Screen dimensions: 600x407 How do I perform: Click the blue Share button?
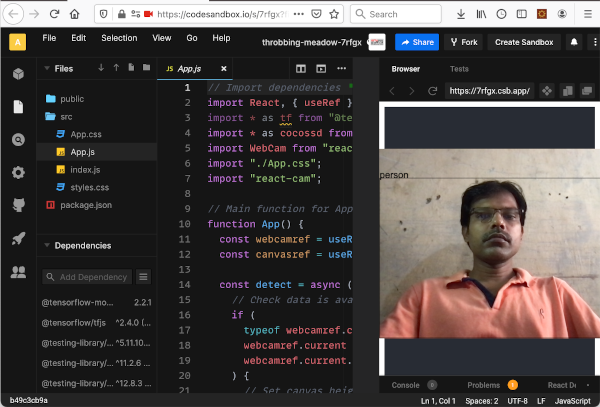coord(416,42)
